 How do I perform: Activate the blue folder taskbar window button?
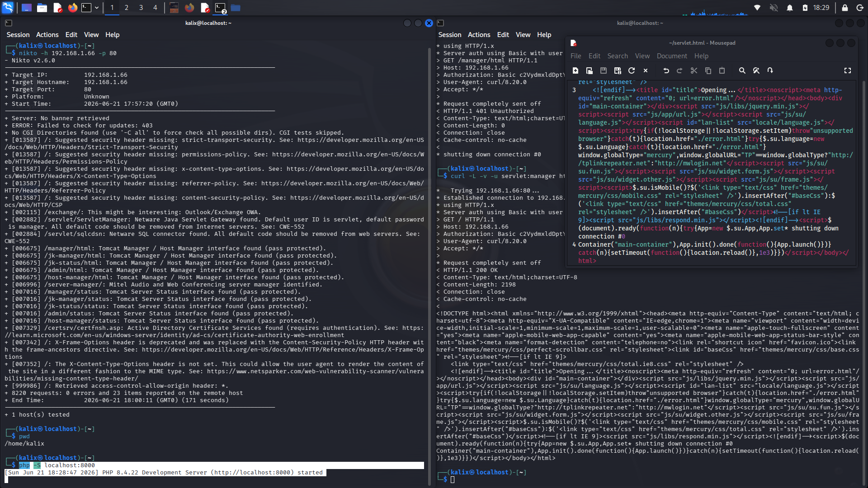pos(236,8)
